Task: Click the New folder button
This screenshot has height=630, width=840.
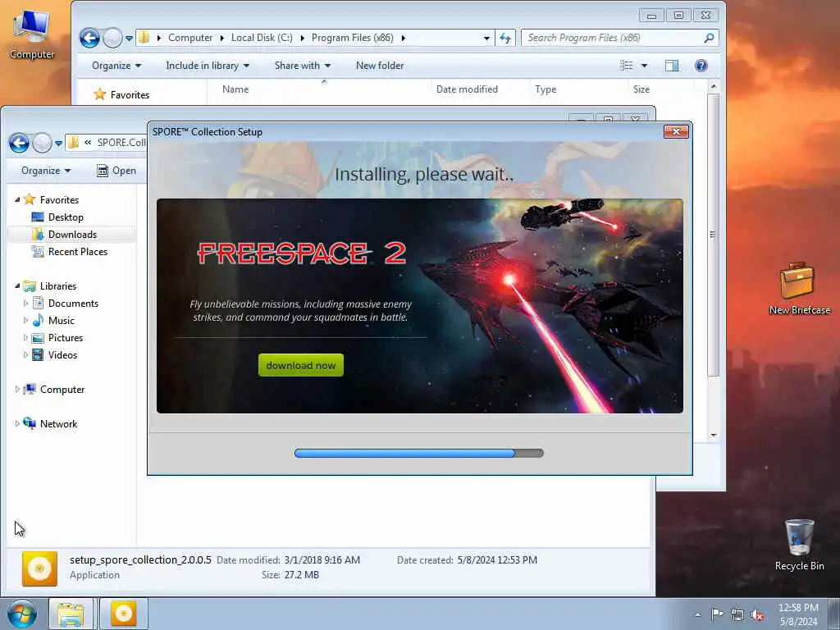Action: (x=379, y=66)
